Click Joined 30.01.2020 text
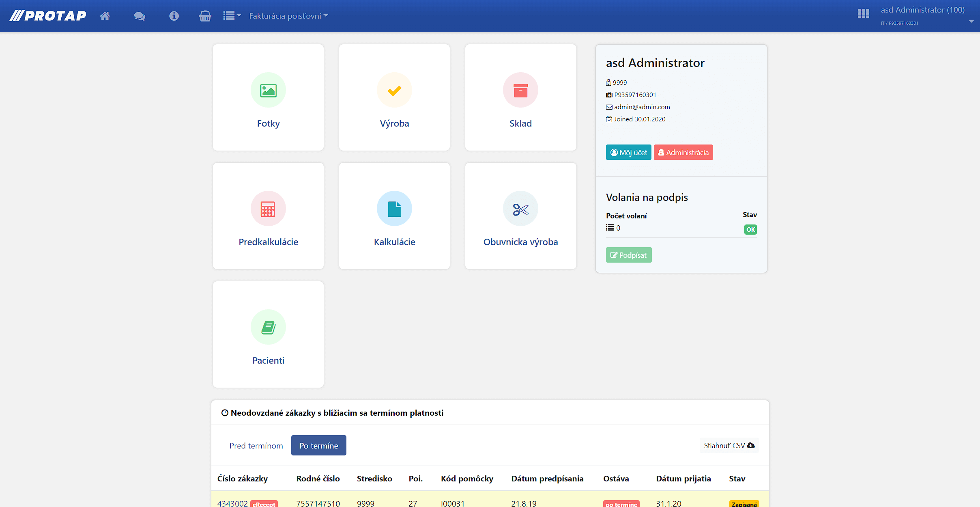The image size is (980, 507). click(x=640, y=119)
